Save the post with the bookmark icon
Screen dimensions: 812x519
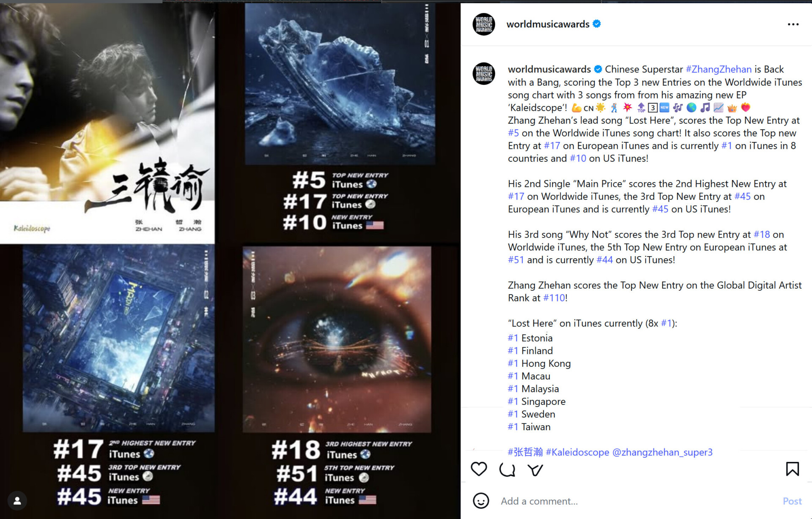pyautogui.click(x=793, y=469)
